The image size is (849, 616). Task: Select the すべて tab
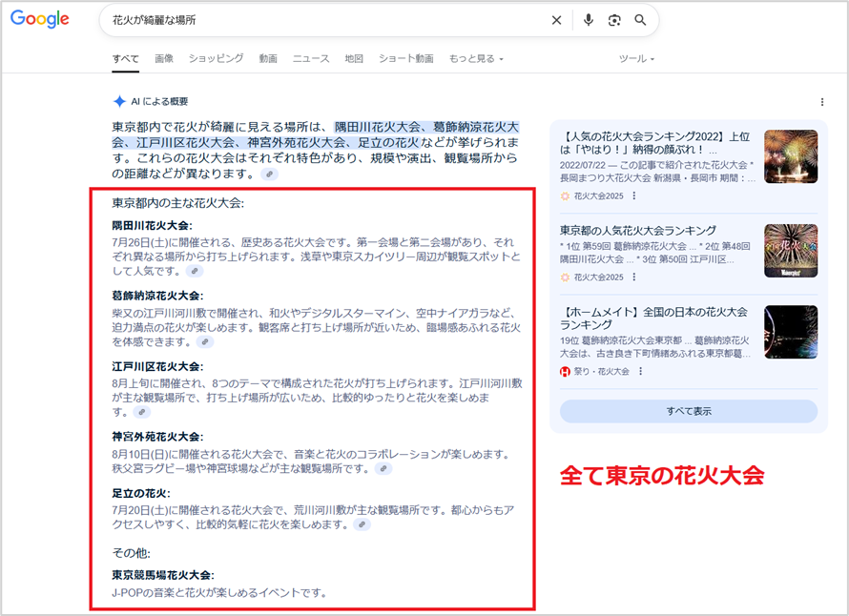126,58
